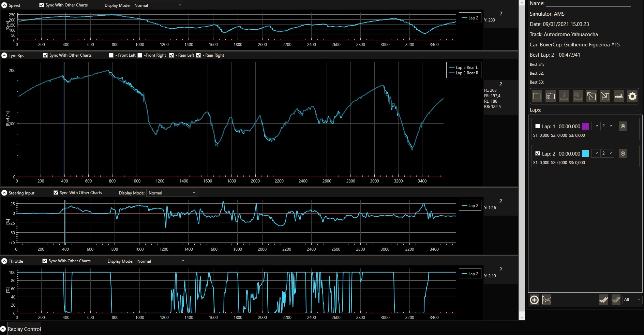
Task: Toggle Sync With Other Charts for Steering Input
Action: pos(56,193)
